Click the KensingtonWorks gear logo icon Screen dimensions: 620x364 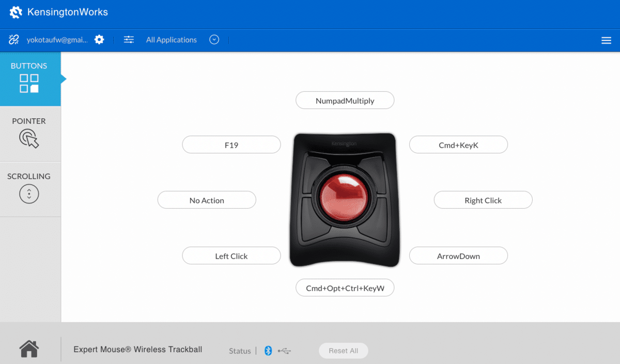pyautogui.click(x=16, y=12)
